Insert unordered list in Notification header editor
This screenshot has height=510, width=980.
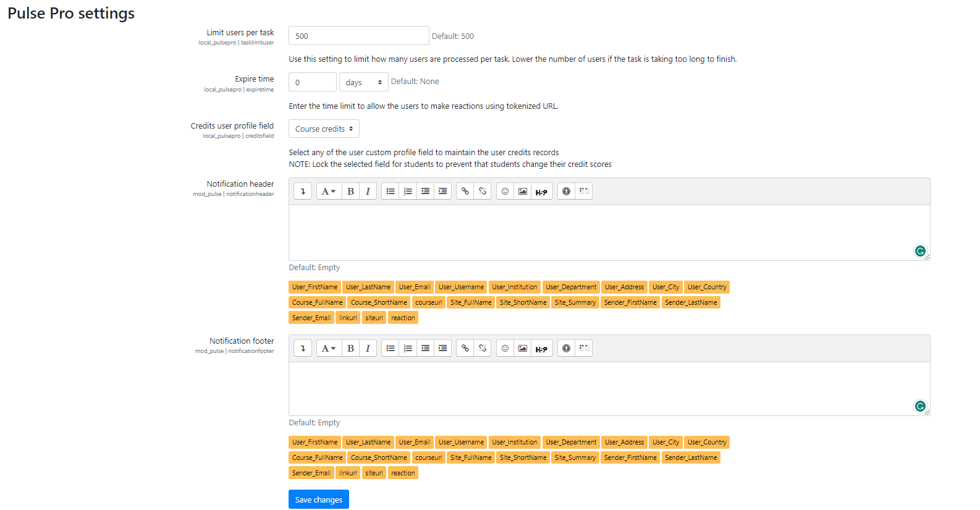[x=391, y=192]
